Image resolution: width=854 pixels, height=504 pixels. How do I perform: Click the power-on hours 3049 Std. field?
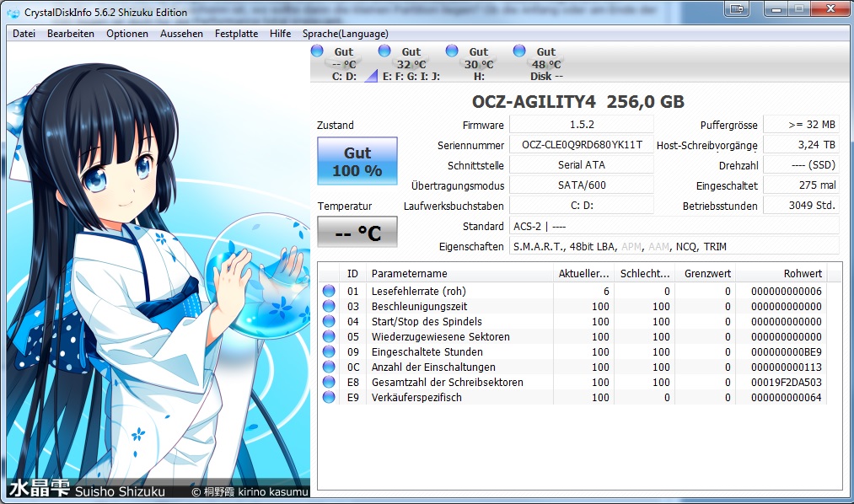tap(801, 205)
